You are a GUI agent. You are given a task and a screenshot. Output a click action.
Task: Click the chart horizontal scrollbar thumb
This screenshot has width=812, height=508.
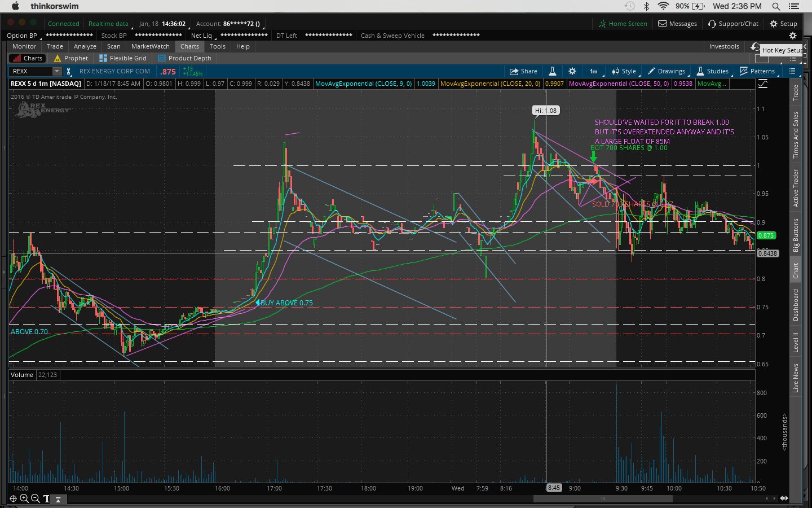[x=603, y=498]
